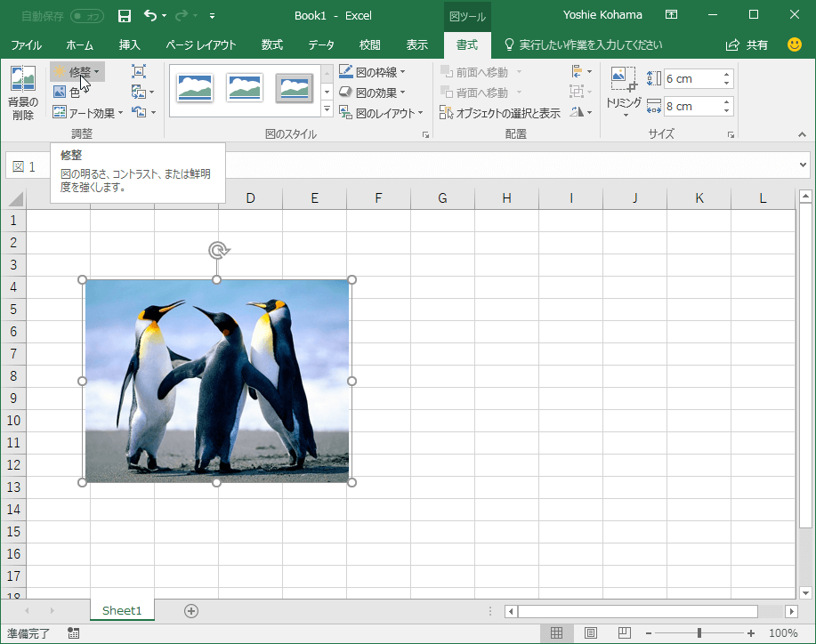Click the Remove Background (背景の削除) icon
The width and height of the screenshot is (816, 644).
22,92
